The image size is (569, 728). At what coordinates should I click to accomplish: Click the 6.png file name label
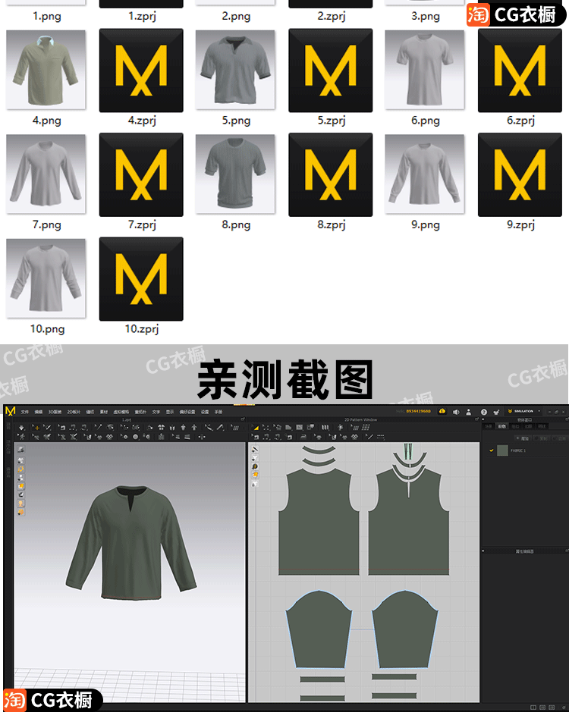[x=425, y=121]
